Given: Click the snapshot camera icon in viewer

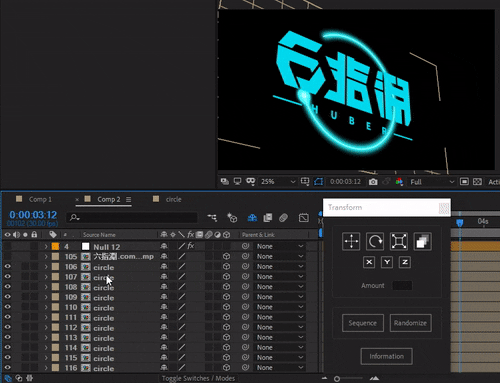Looking at the screenshot, I should pos(373,182).
